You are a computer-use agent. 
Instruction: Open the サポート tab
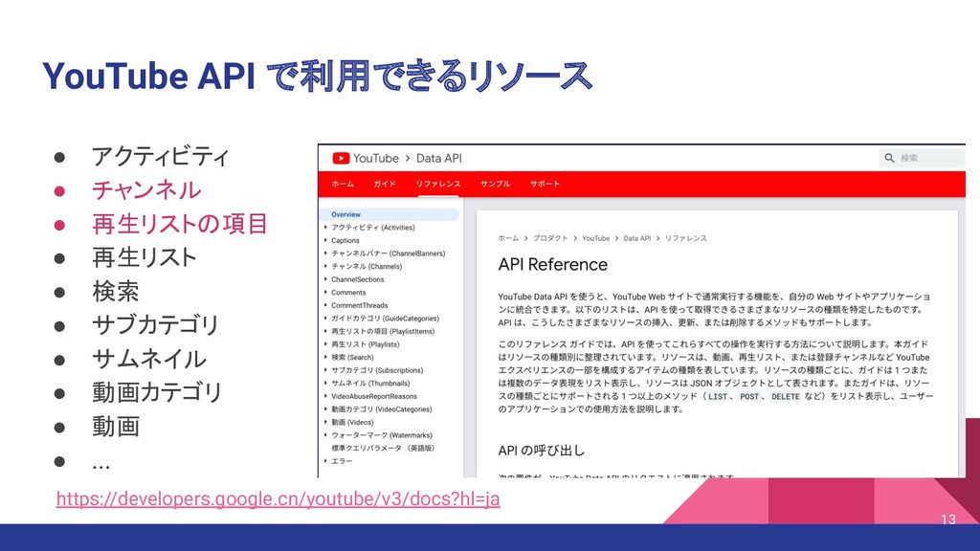pos(545,184)
